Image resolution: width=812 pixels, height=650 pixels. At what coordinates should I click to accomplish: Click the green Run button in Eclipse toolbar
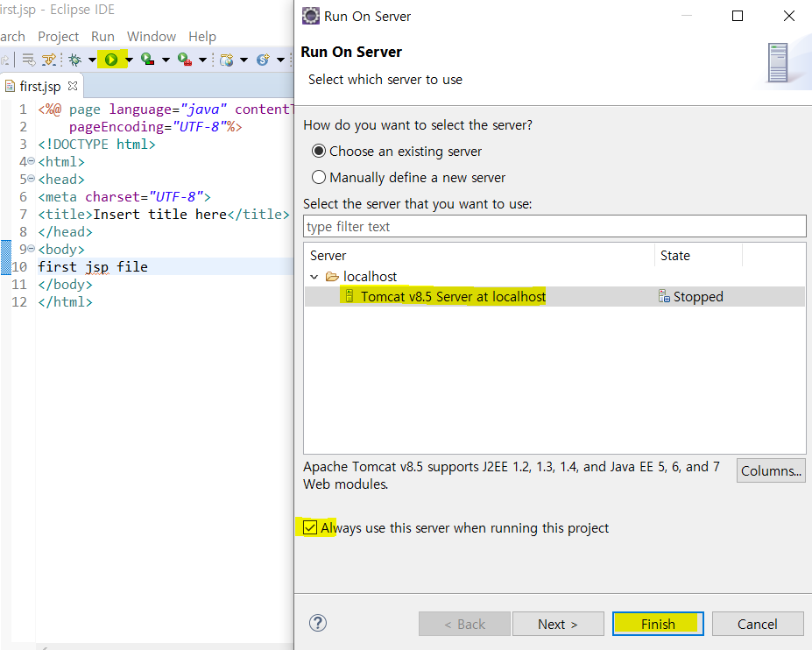coord(111,60)
